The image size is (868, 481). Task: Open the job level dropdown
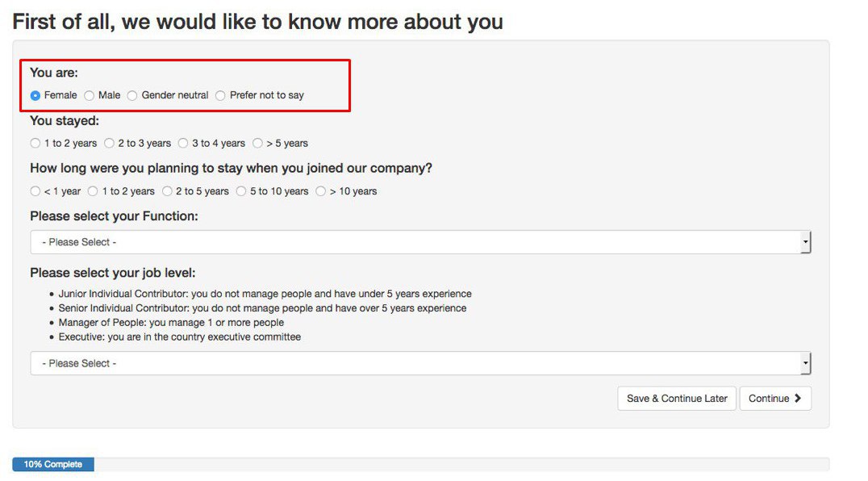pyautogui.click(x=421, y=364)
